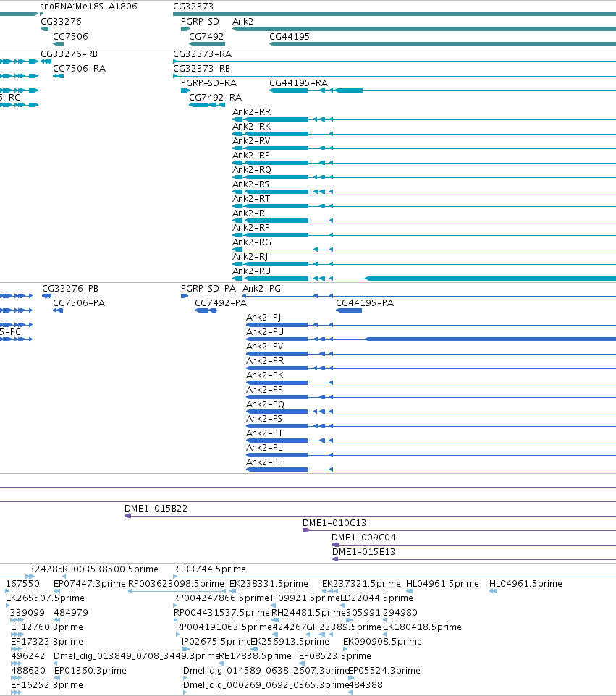Image resolution: width=616 pixels, height=696 pixels.
Task: Select protein label 'Ank2-PS'
Action: pyautogui.click(x=264, y=419)
